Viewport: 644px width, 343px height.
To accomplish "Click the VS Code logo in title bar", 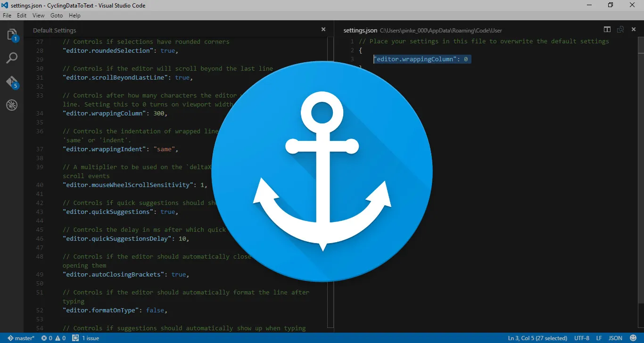I will [x=5, y=6].
